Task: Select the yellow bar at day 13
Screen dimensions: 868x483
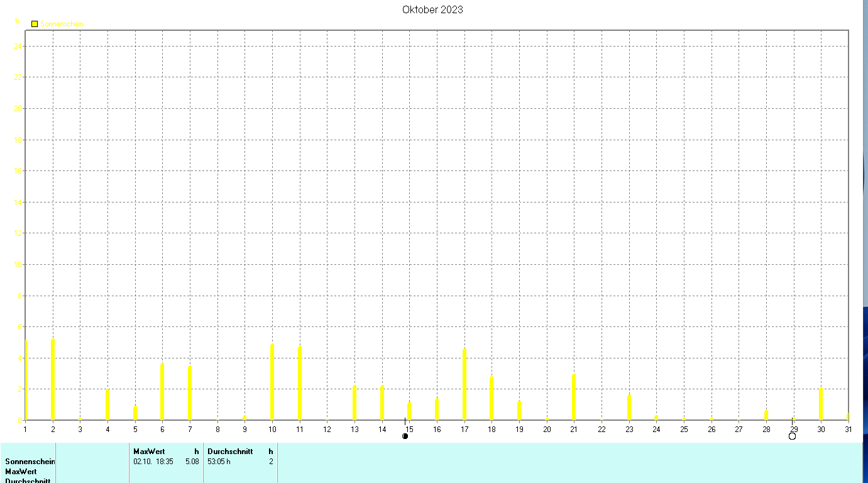Action: 354,402
